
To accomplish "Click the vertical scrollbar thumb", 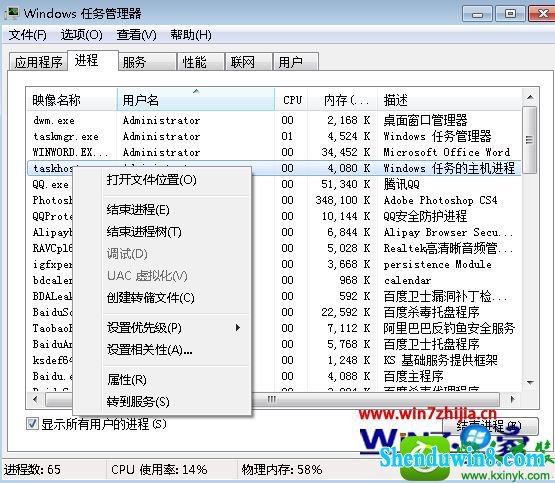I will (530, 140).
